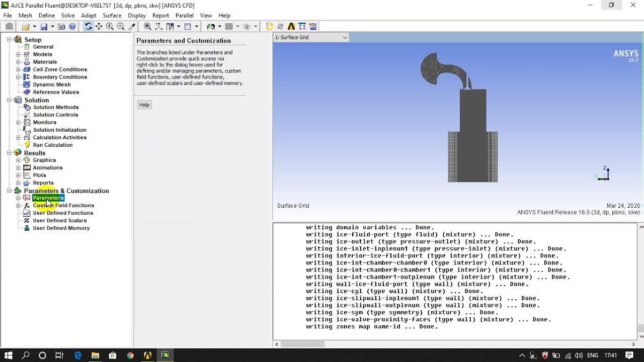This screenshot has height=362, width=644.
Task: Select the Zoom to Area magnifier-plus tool
Action: tap(121, 27)
